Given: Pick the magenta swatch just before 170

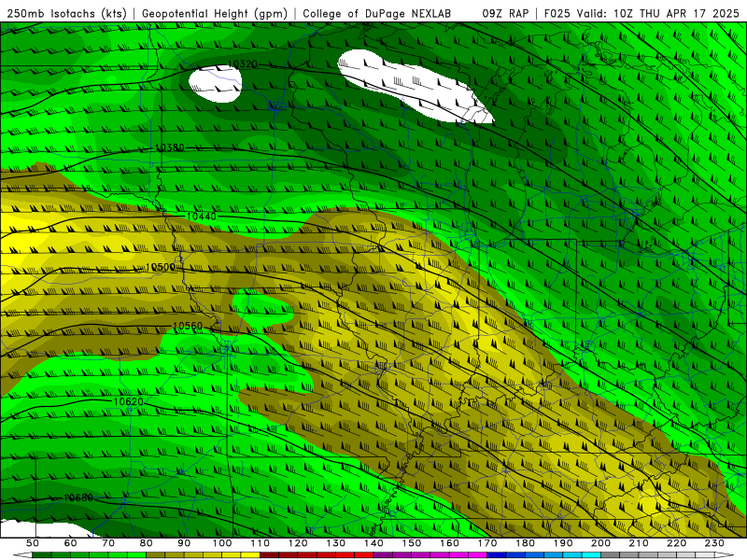Looking at the screenshot, I should 478,555.
